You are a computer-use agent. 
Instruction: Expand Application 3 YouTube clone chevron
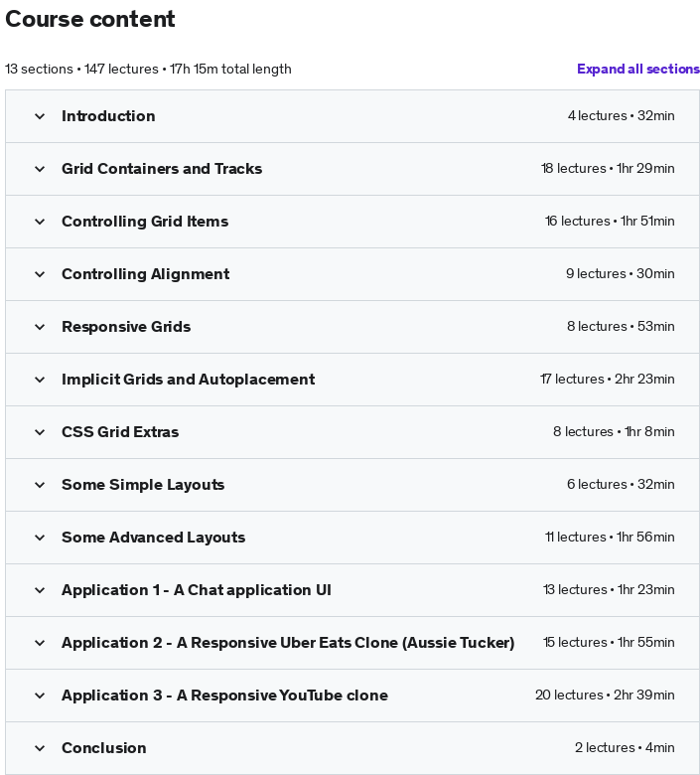click(x=40, y=696)
